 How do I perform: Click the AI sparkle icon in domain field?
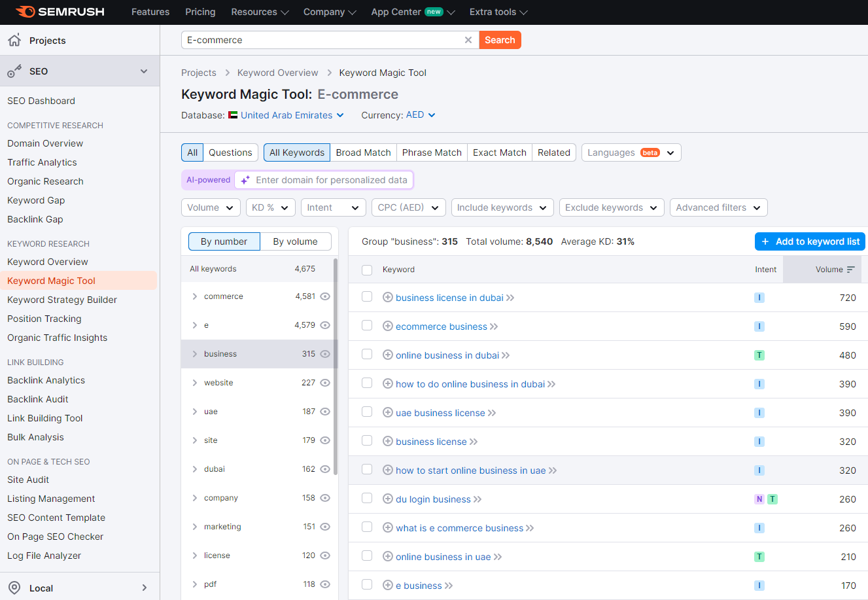pyautogui.click(x=245, y=180)
